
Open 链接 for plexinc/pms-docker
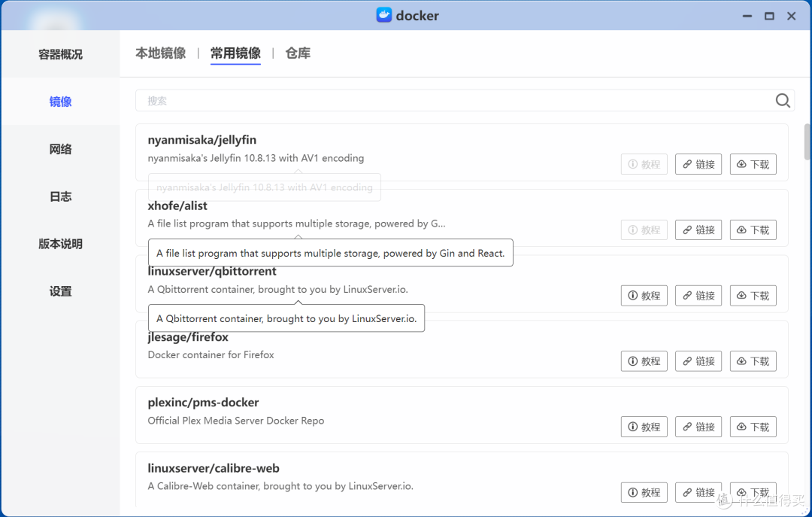(x=698, y=427)
